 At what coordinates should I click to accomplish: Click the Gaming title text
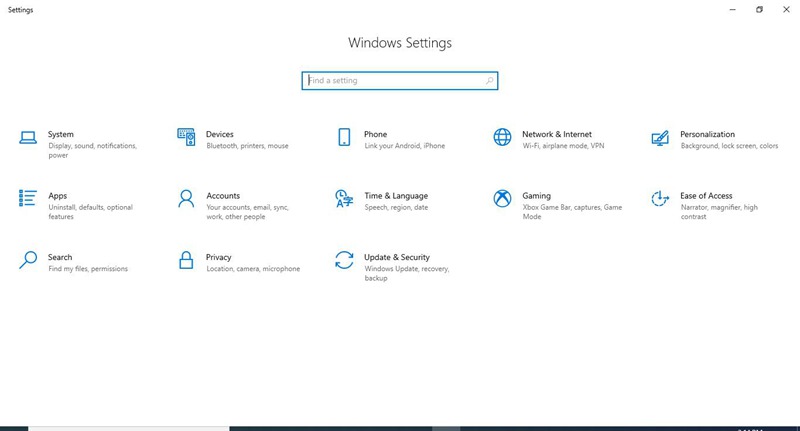click(x=537, y=196)
